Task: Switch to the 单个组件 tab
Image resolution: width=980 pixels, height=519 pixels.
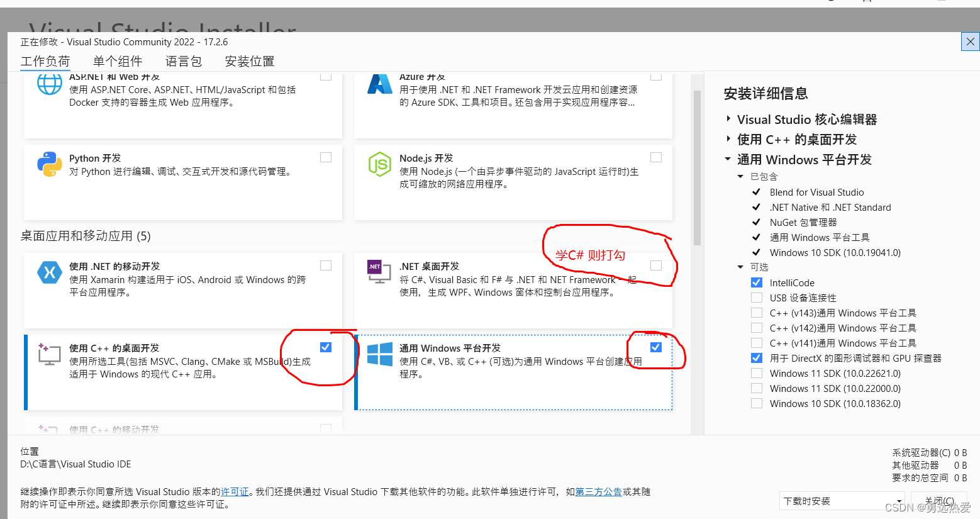Action: pyautogui.click(x=118, y=61)
